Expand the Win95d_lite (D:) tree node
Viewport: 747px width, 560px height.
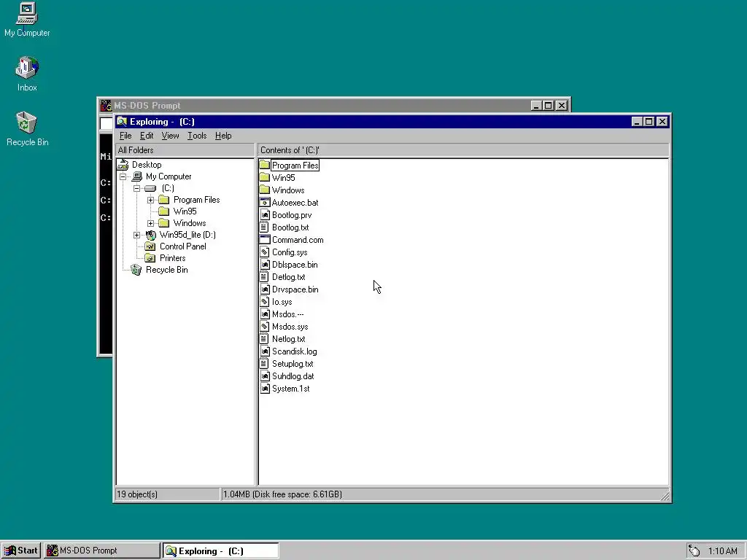[136, 235]
